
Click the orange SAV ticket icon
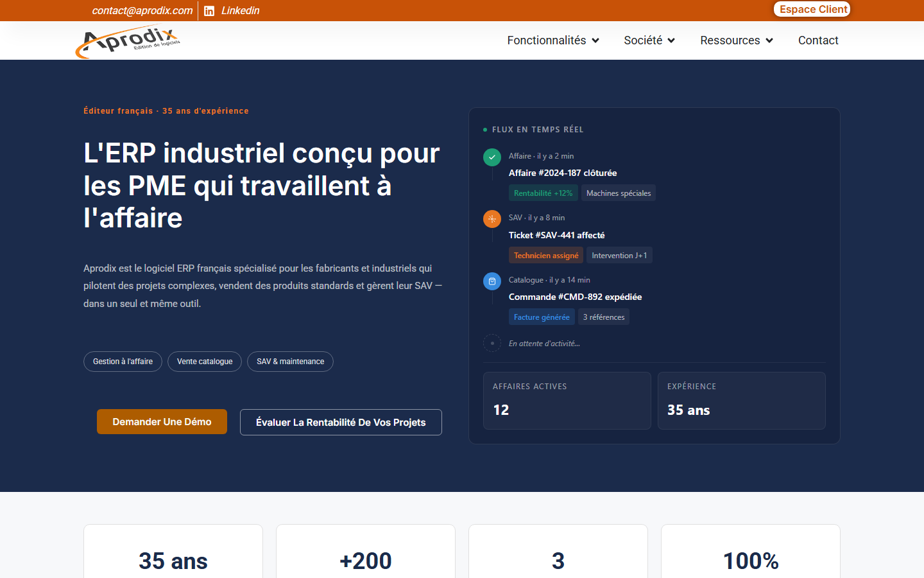pyautogui.click(x=492, y=219)
